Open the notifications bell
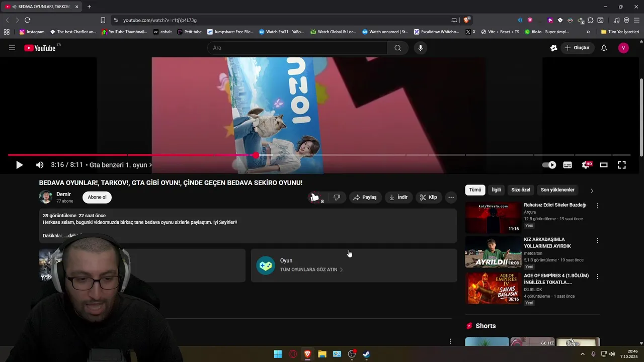Image resolution: width=644 pixels, height=362 pixels. point(604,48)
